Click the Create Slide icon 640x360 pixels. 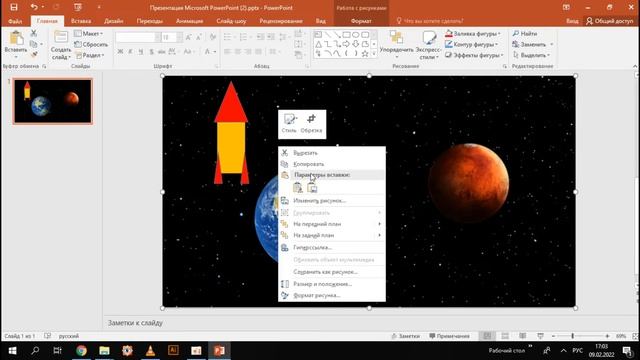pyautogui.click(x=61, y=38)
